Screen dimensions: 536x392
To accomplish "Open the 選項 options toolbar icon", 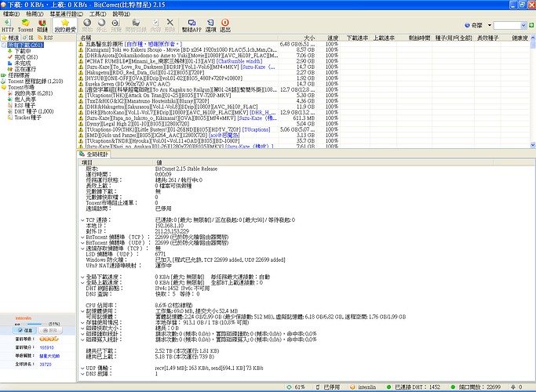I will pos(210,26).
